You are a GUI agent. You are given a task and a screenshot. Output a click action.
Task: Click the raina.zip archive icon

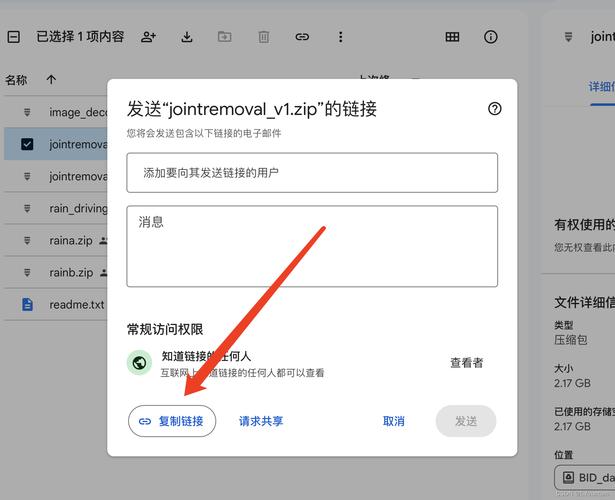coord(27,240)
